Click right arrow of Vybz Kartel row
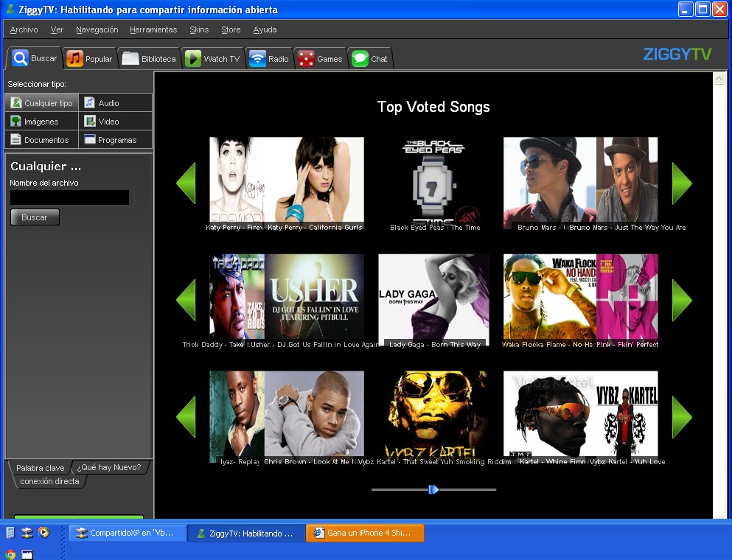Image resolution: width=732 pixels, height=560 pixels. (682, 417)
